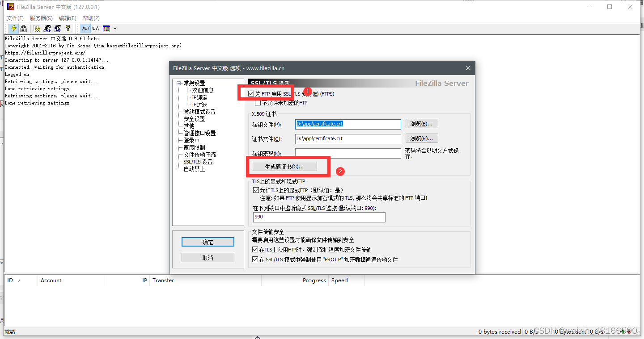Click the implicit SSL/TLS port field showing 990
The height and width of the screenshot is (339, 644).
click(319, 217)
